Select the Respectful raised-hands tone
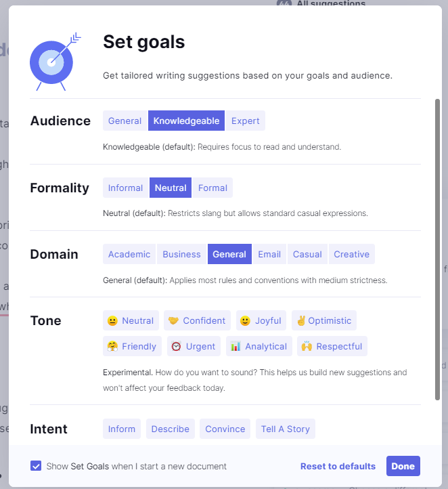448x489 pixels. pos(332,346)
